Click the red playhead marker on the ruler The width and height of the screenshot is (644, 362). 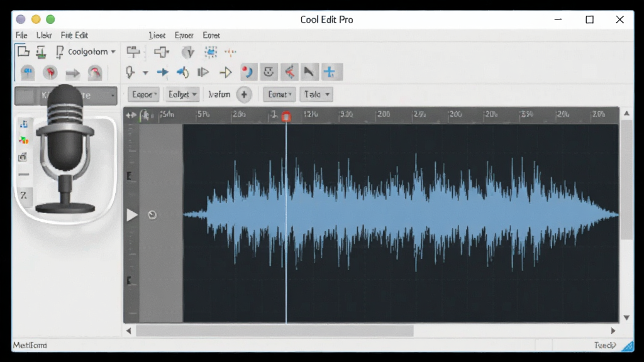point(286,116)
